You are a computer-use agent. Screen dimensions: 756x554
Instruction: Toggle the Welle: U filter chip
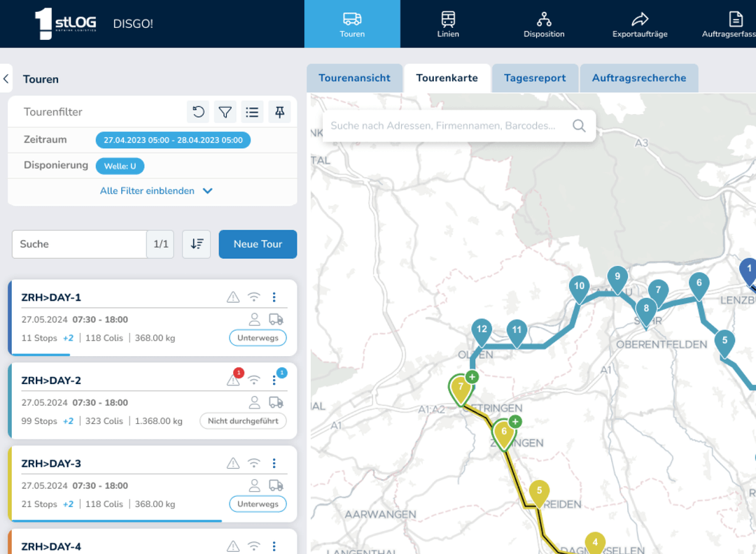pyautogui.click(x=120, y=166)
